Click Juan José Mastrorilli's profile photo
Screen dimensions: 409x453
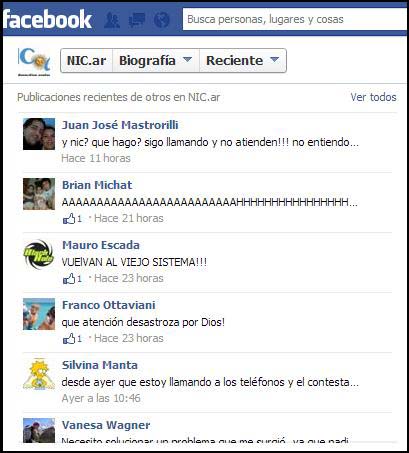(x=39, y=134)
